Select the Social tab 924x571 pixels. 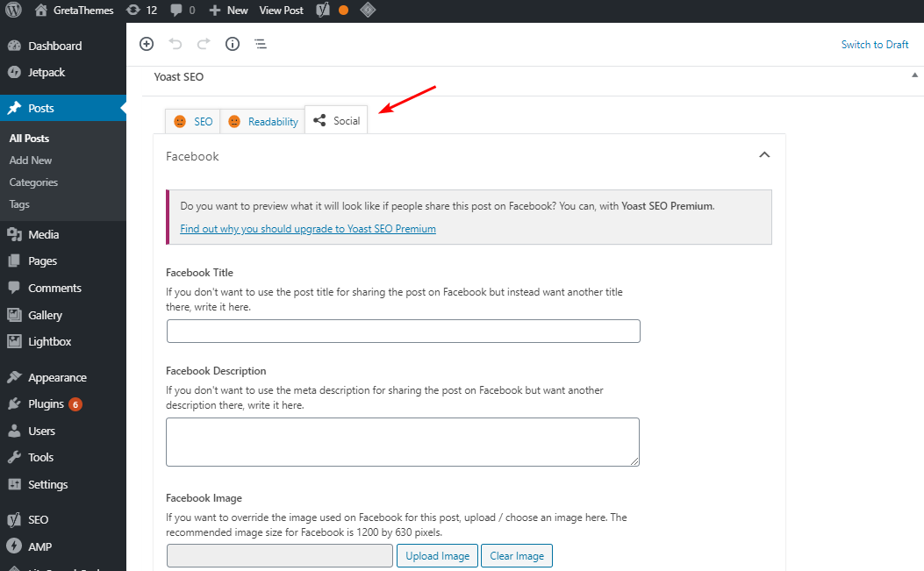click(337, 121)
